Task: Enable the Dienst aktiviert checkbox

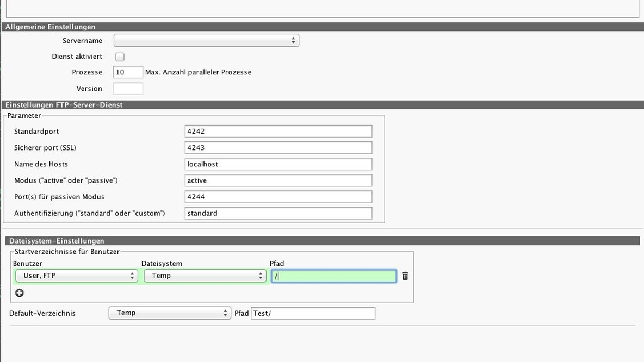Action: pos(120,57)
